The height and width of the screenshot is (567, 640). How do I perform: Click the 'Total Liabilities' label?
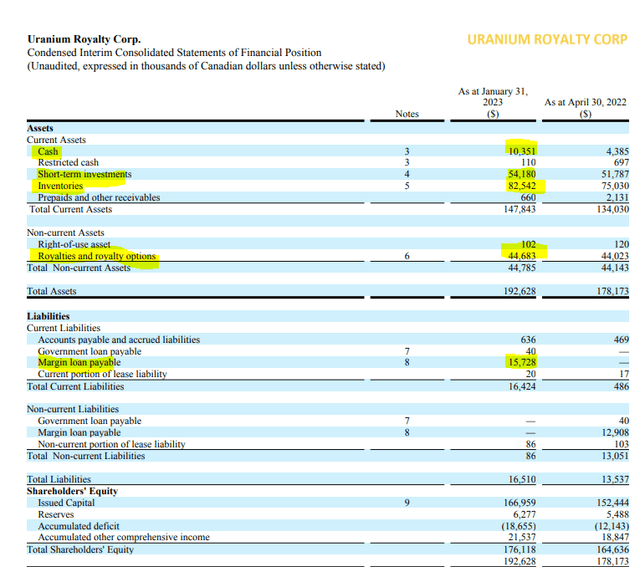coord(59,479)
